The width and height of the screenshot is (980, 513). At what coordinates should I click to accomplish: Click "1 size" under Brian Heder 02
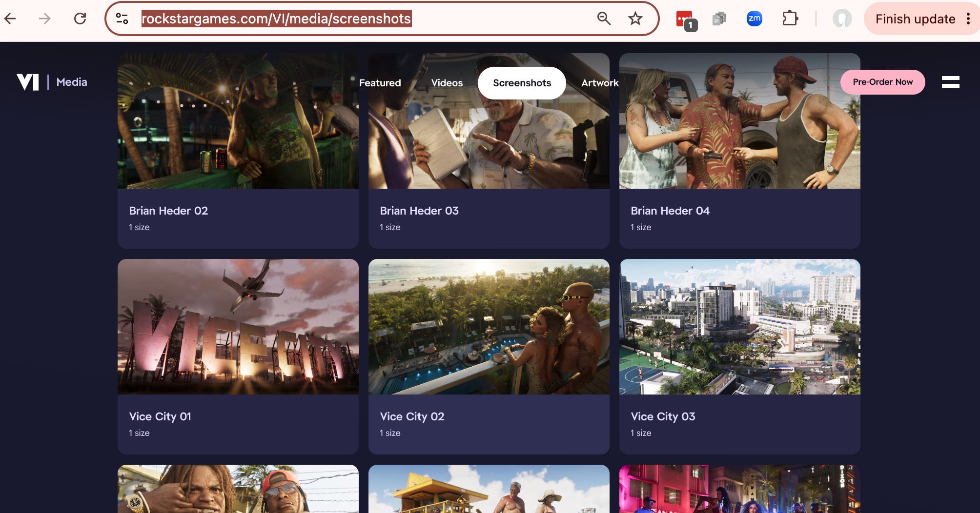tap(139, 227)
